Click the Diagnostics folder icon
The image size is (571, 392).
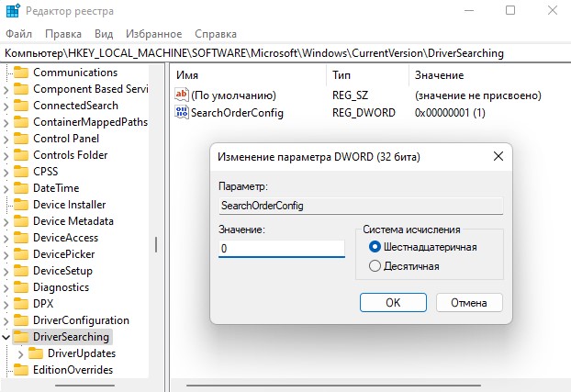pyautogui.click(x=21, y=287)
